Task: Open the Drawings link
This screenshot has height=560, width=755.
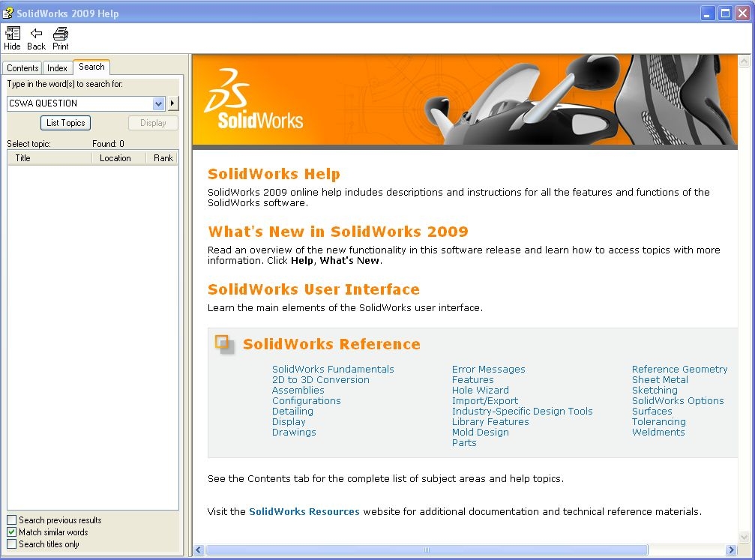Action: point(294,433)
